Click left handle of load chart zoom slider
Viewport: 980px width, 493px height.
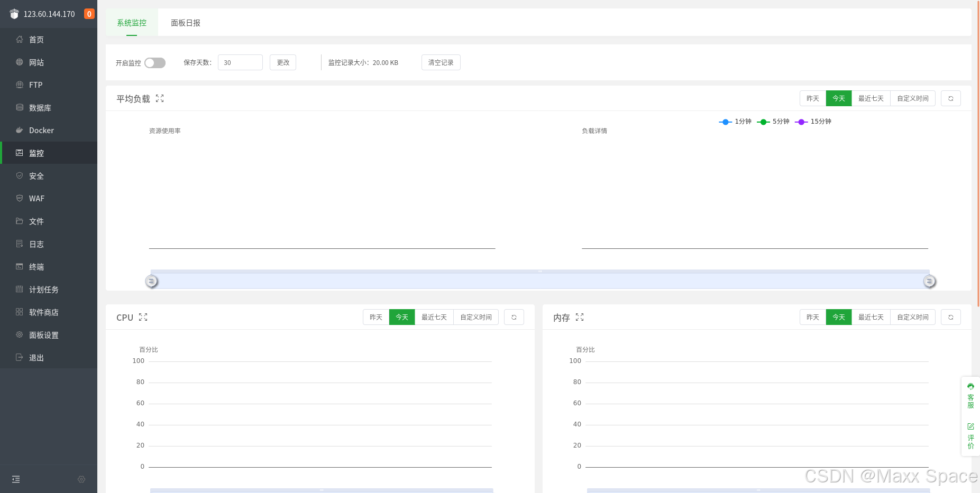point(152,281)
